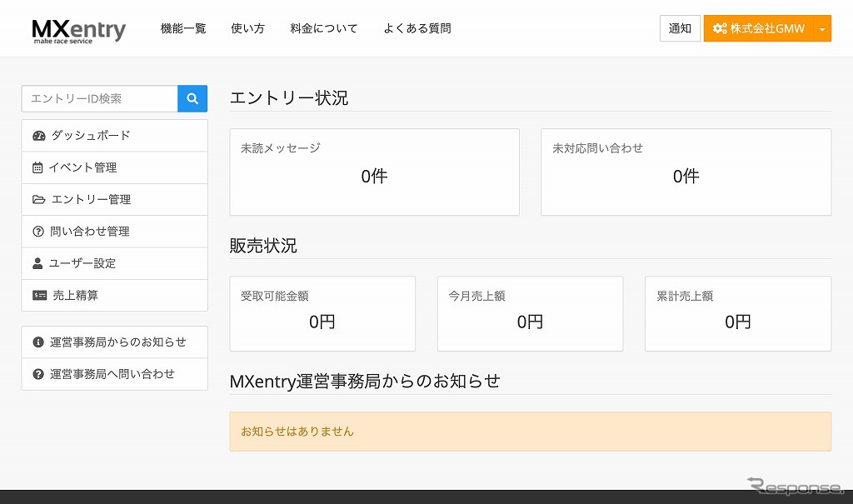Click the money icon for 売上精算
Screen dimensions: 853x504
(39, 296)
